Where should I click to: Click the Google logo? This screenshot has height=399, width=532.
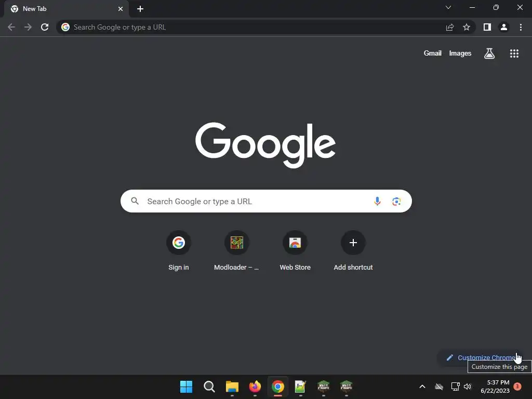click(x=265, y=145)
